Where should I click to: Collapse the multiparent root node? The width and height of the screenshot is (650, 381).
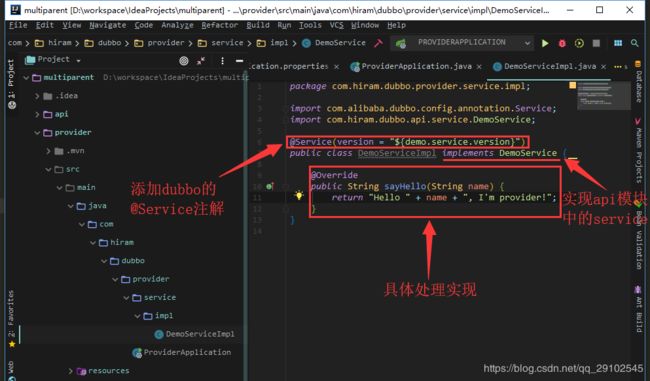click(26, 78)
